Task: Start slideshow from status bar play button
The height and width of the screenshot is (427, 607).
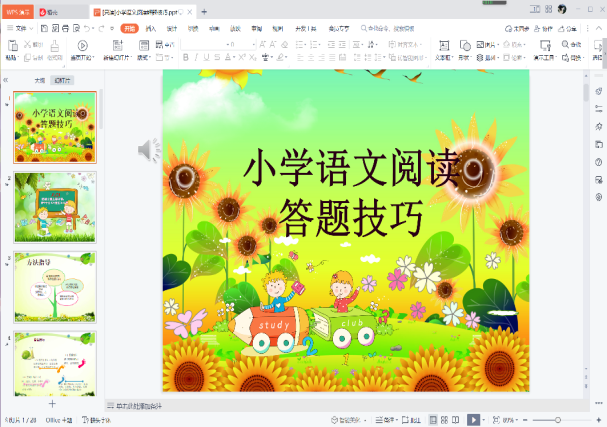Action: click(x=474, y=420)
